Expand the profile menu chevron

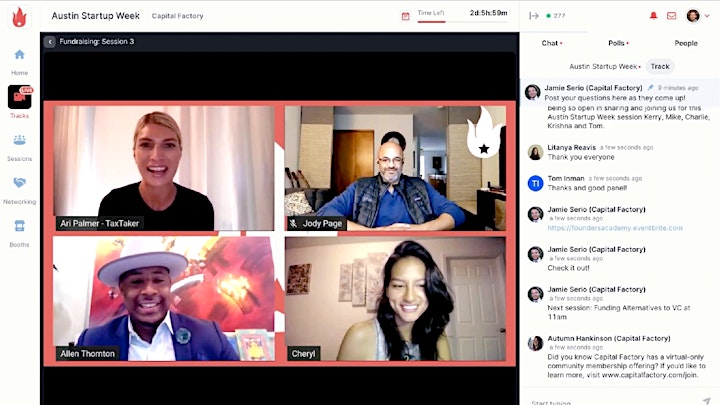point(707,16)
